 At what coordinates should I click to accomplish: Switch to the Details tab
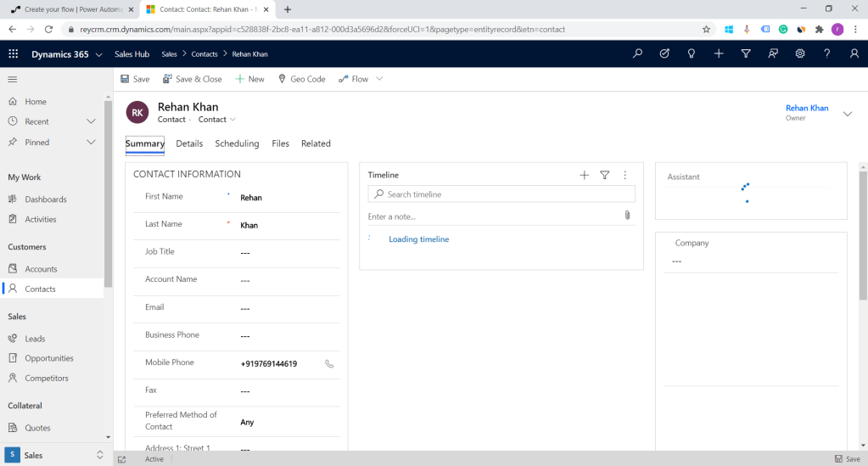click(189, 143)
